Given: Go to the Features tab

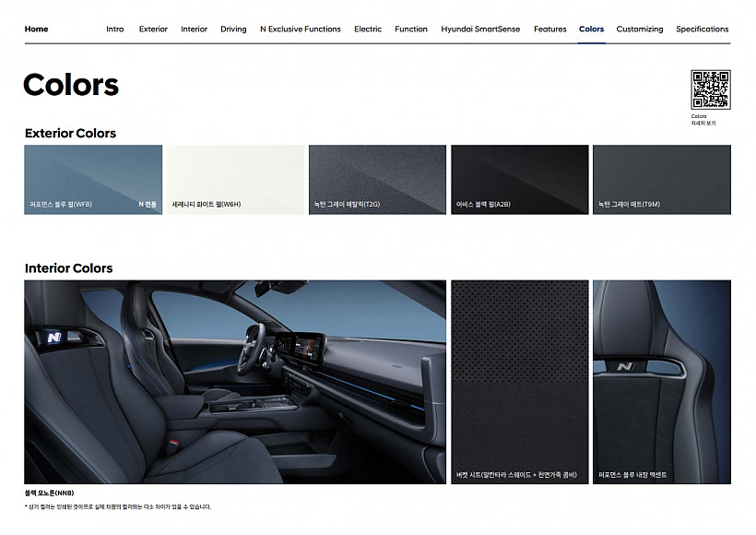Looking at the screenshot, I should click(550, 29).
